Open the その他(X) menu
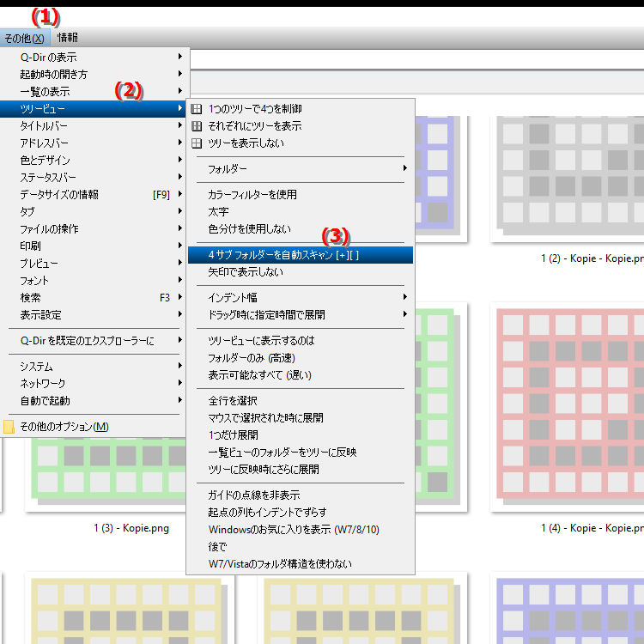Screen dimensions: 644x644 (x=25, y=38)
